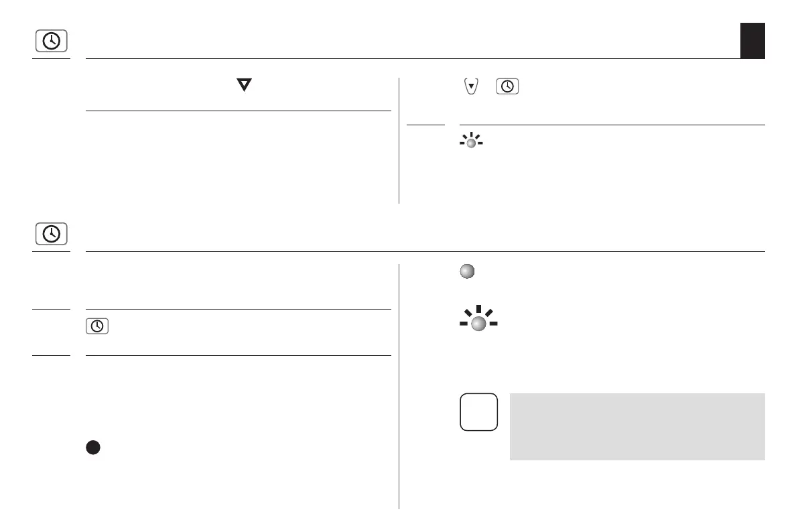Click the clock icon in the second section header
This screenshot has width=798, height=532.
[51, 235]
